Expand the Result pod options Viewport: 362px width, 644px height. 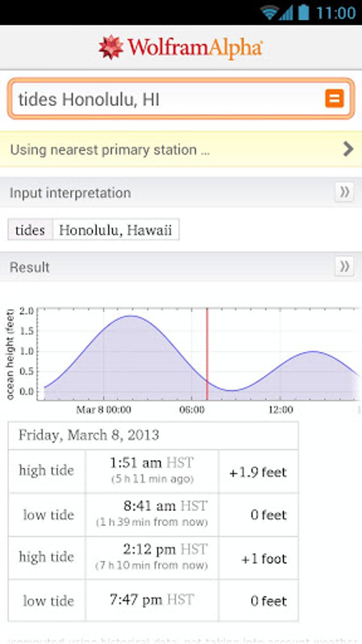coord(344,266)
